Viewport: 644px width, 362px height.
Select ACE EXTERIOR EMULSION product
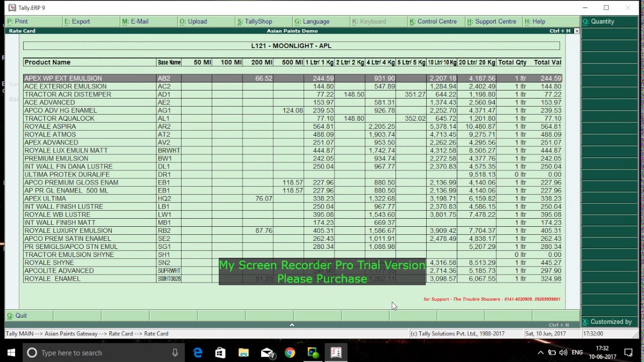tap(65, 86)
